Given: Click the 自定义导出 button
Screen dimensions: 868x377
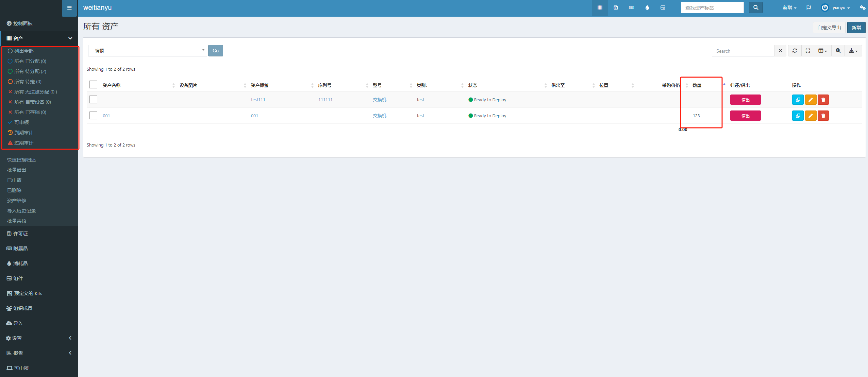Looking at the screenshot, I should pyautogui.click(x=829, y=28).
